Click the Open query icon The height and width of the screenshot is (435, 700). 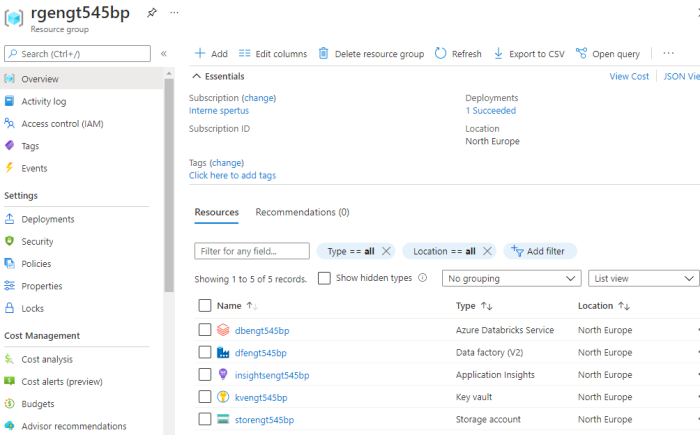(581, 53)
